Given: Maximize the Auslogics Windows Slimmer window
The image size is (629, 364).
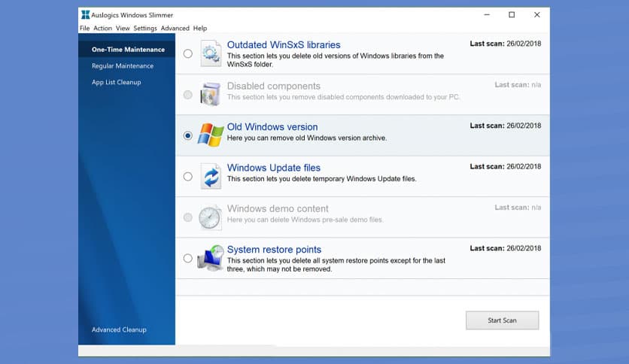Looking at the screenshot, I should [512, 15].
